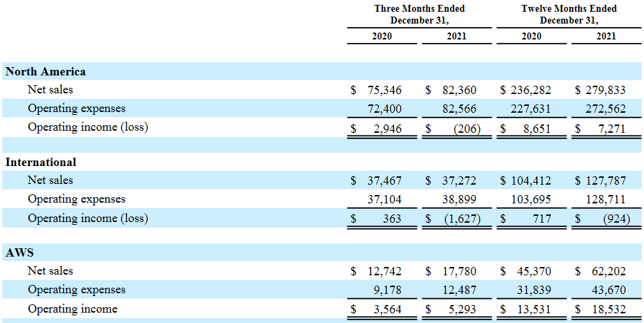The image size is (644, 323).
Task: Click operating expenses value 272,562
Action: [605, 109]
